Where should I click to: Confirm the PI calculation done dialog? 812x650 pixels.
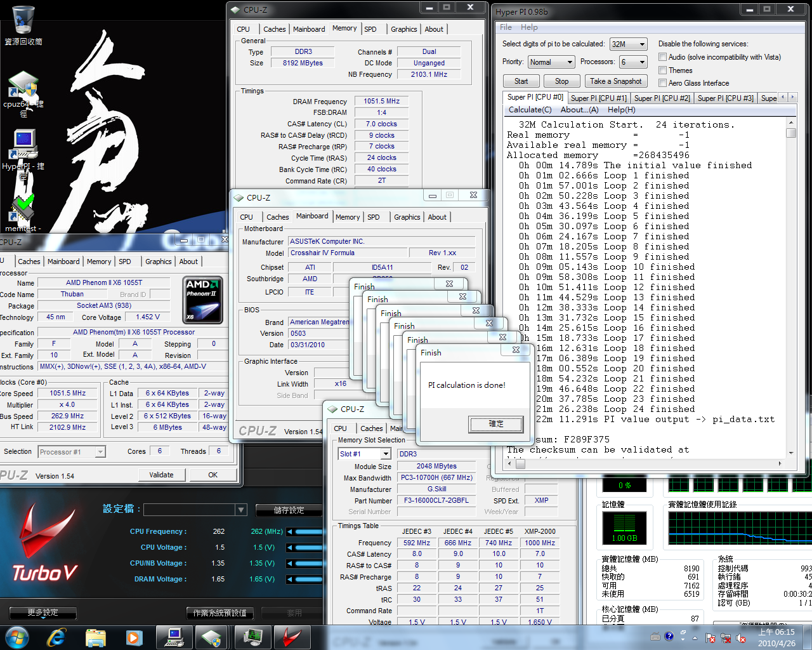496,424
